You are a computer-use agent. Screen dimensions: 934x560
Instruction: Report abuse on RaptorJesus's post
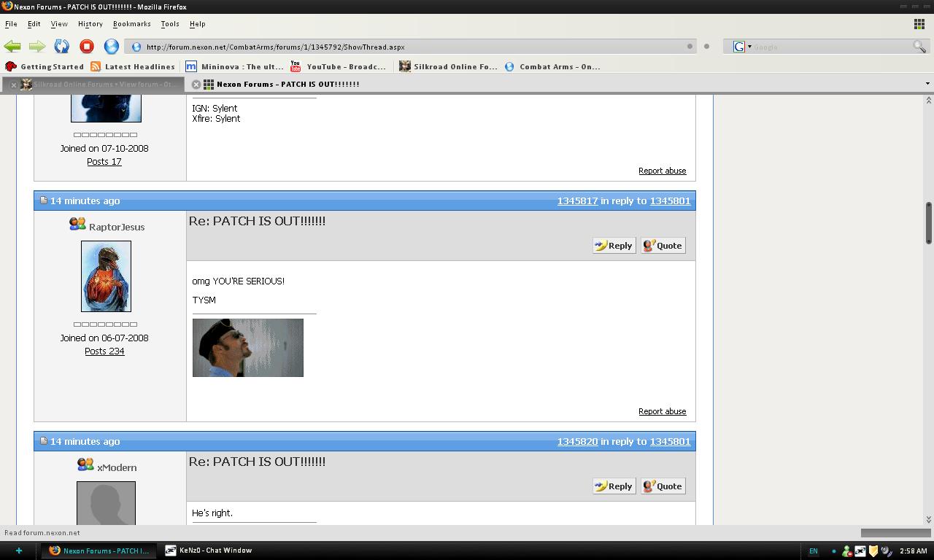pos(662,411)
